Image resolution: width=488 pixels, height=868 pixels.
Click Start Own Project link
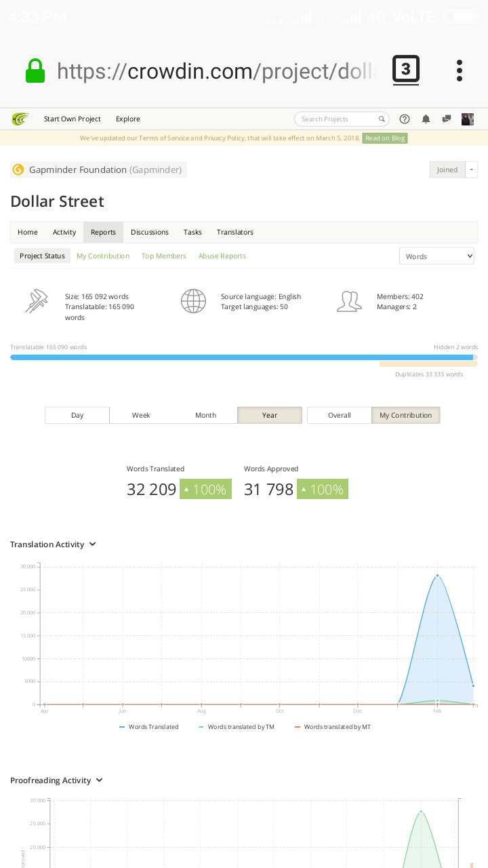(x=73, y=119)
